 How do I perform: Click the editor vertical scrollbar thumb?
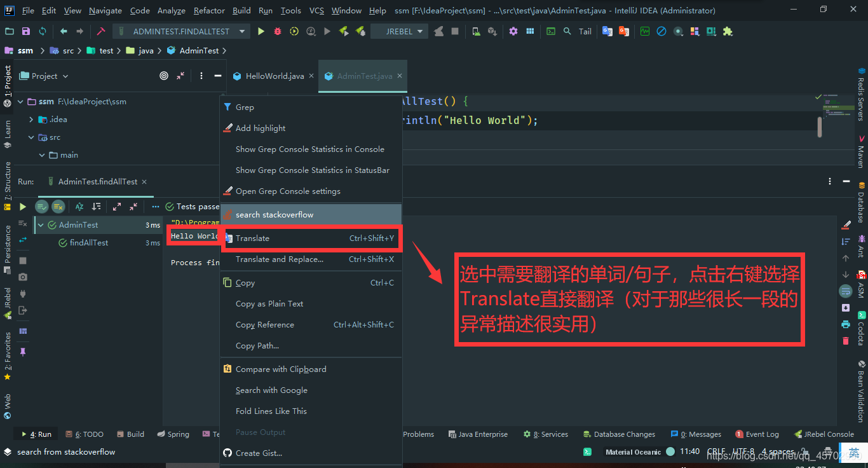point(820,127)
